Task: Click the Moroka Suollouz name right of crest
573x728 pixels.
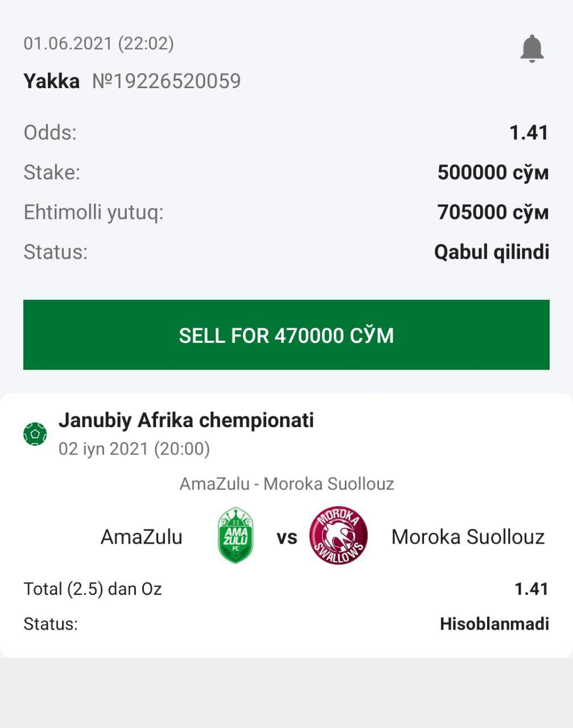Action: pyautogui.click(x=468, y=537)
